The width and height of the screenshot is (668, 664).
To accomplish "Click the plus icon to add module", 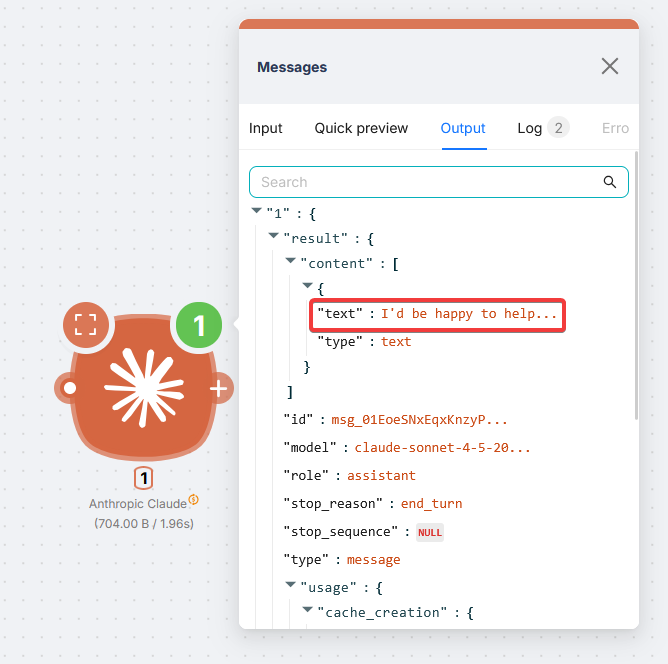I will pyautogui.click(x=219, y=388).
